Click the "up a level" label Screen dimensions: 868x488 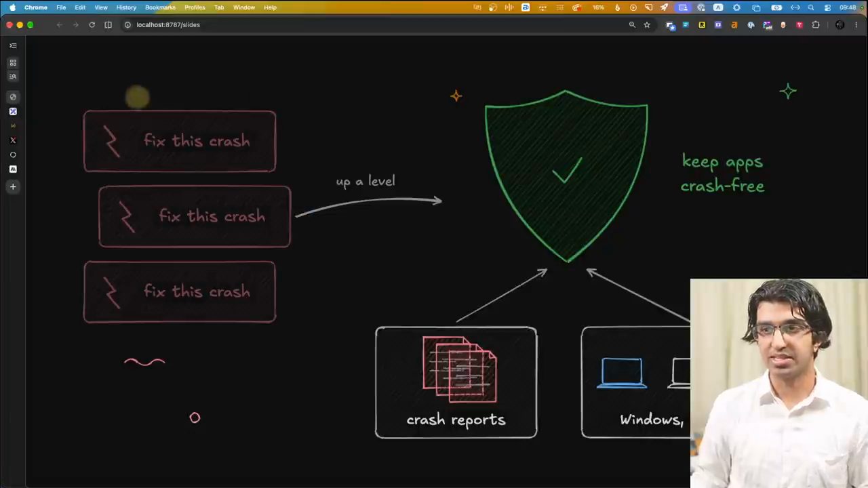366,181
